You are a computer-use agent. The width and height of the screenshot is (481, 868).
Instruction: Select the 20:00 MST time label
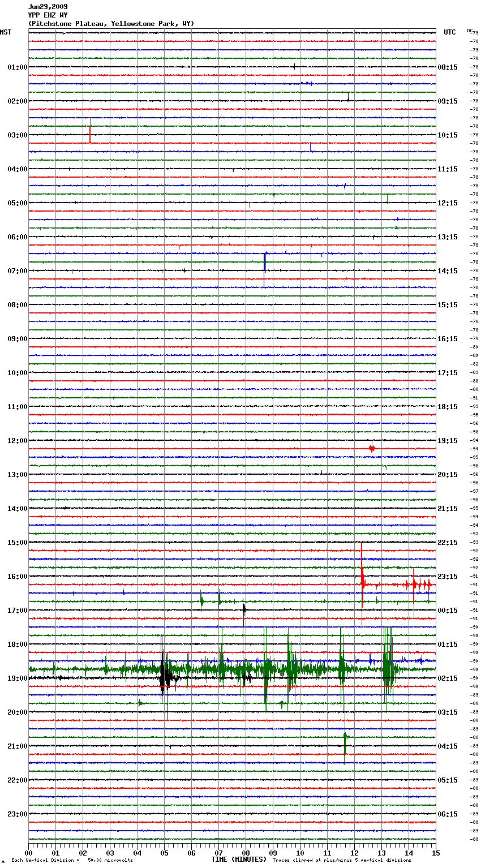(18, 712)
